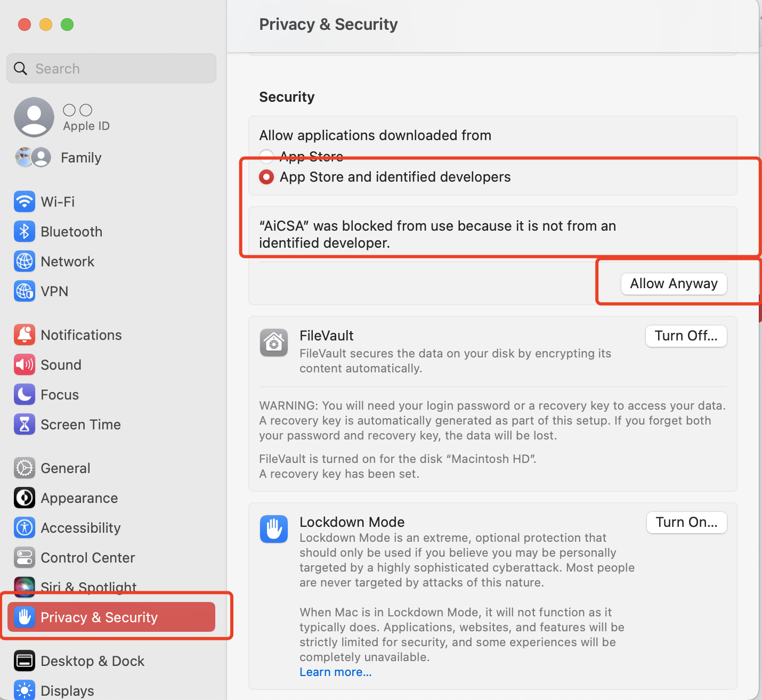Select the App Store only radio button
The height and width of the screenshot is (700, 762).
(266, 156)
